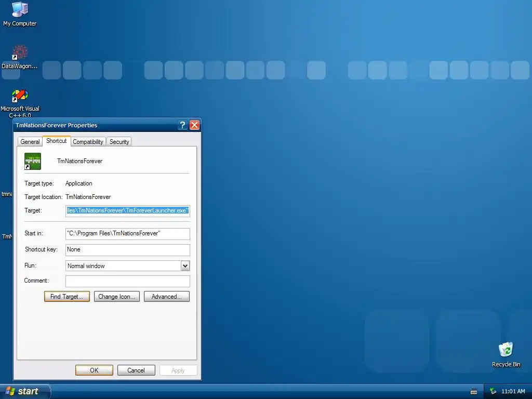Image resolution: width=532 pixels, height=399 pixels.
Task: Select the Recycle Bin desktop icon
Action: [x=506, y=354]
